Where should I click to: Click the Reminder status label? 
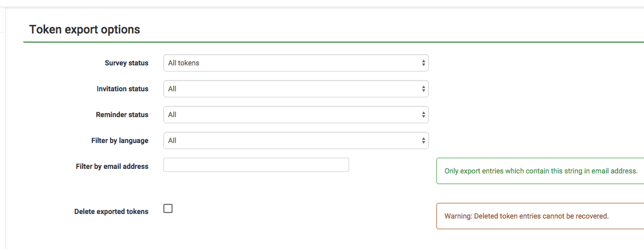(122, 115)
